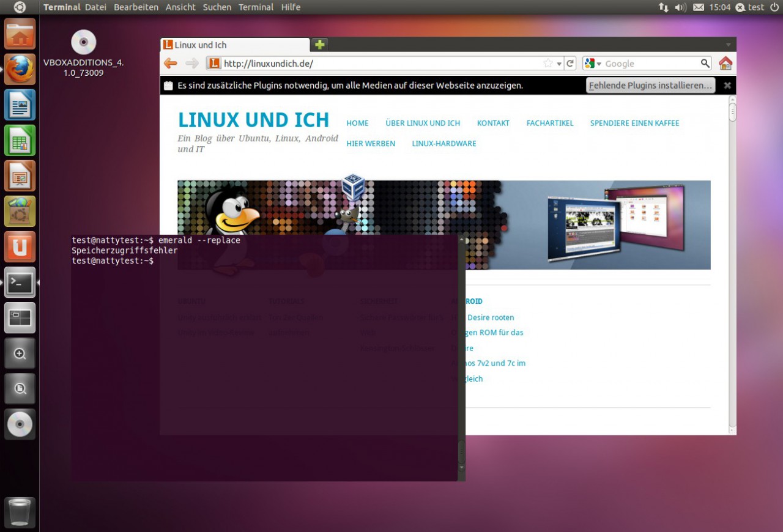783x532 pixels.
Task: Open the HOME link on the website
Action: pos(357,123)
